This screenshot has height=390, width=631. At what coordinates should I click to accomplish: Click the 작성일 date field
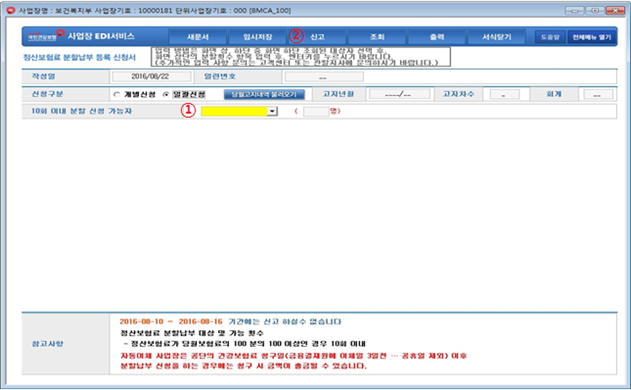click(x=151, y=76)
